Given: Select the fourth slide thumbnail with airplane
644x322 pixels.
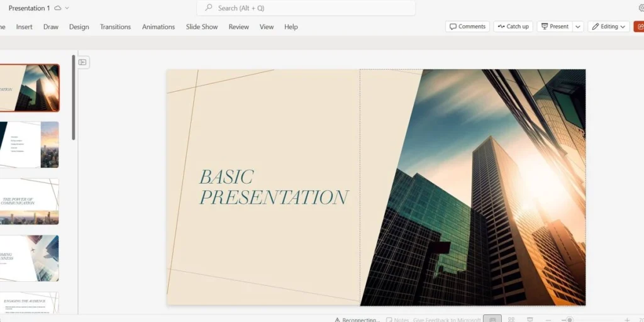Looking at the screenshot, I should pyautogui.click(x=30, y=258).
